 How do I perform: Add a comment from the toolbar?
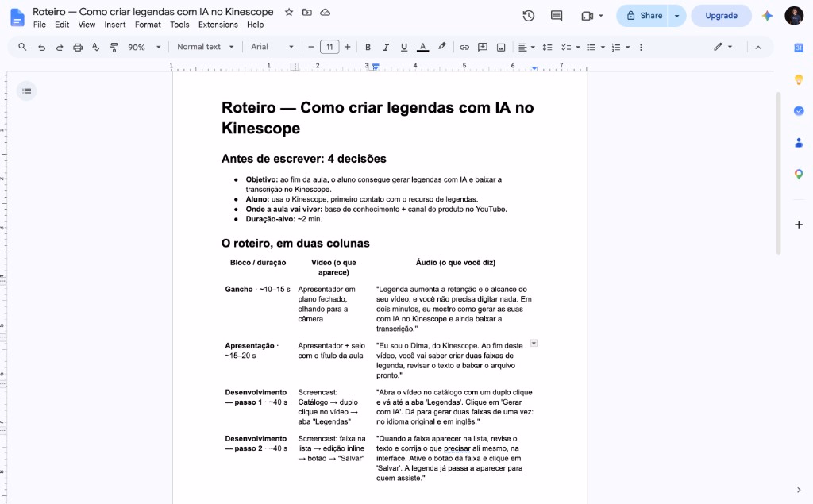pyautogui.click(x=482, y=47)
